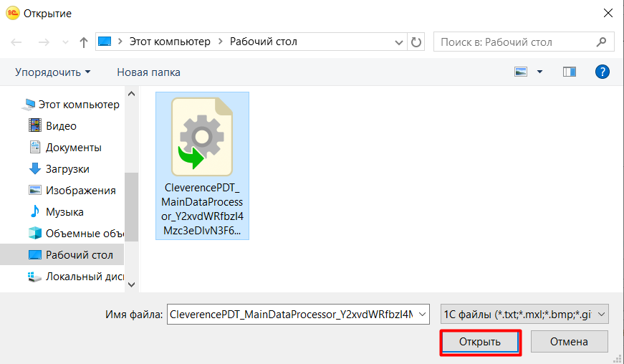This screenshot has height=364, width=624.
Task: Open Help with the question mark
Action: coord(602,72)
